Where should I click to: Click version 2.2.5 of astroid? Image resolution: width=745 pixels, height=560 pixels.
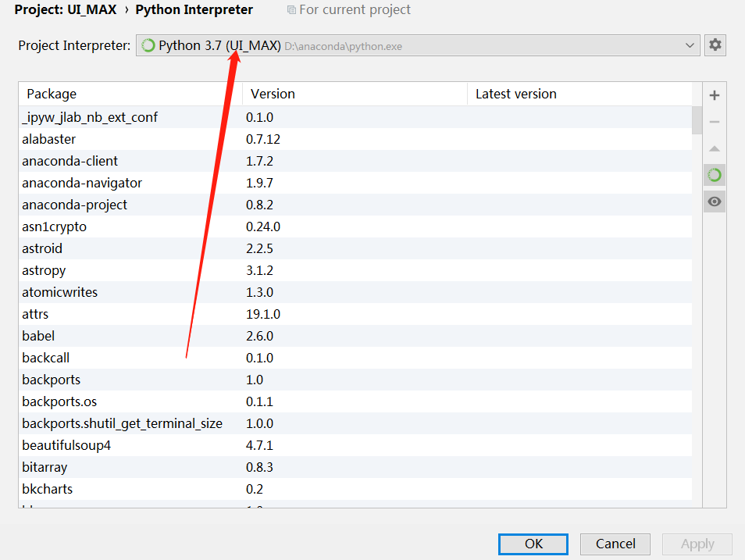coord(259,248)
